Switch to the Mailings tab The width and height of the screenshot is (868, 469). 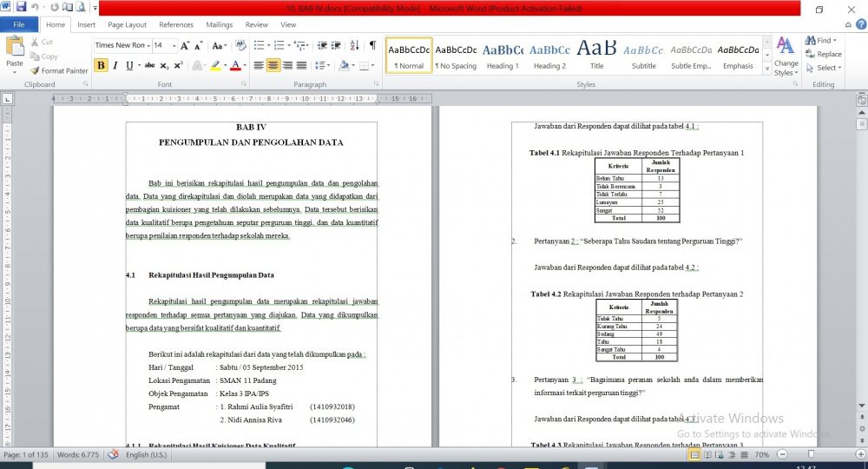coord(220,24)
